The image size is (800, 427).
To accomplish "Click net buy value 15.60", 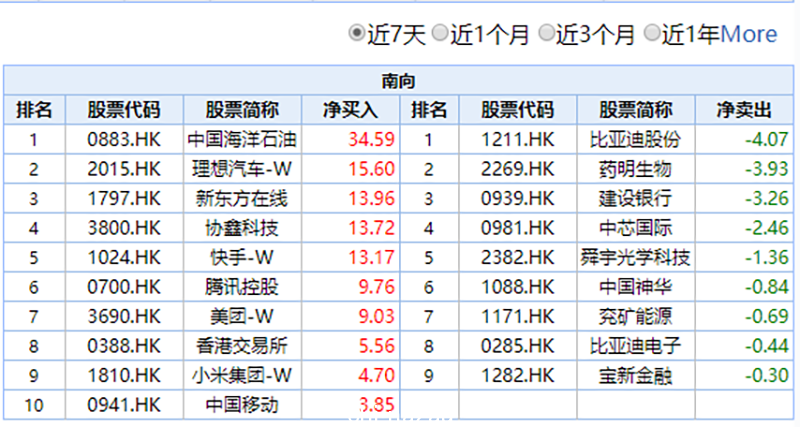I will point(371,169).
